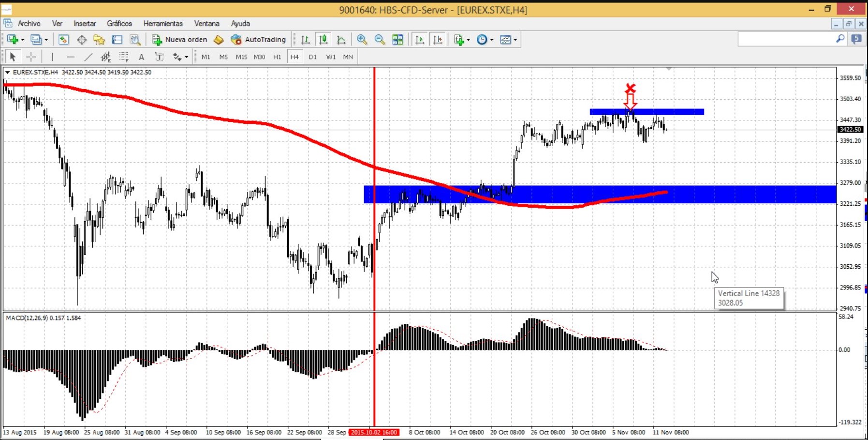Switch chart to bar chart mode
The image size is (868, 440).
[305, 40]
